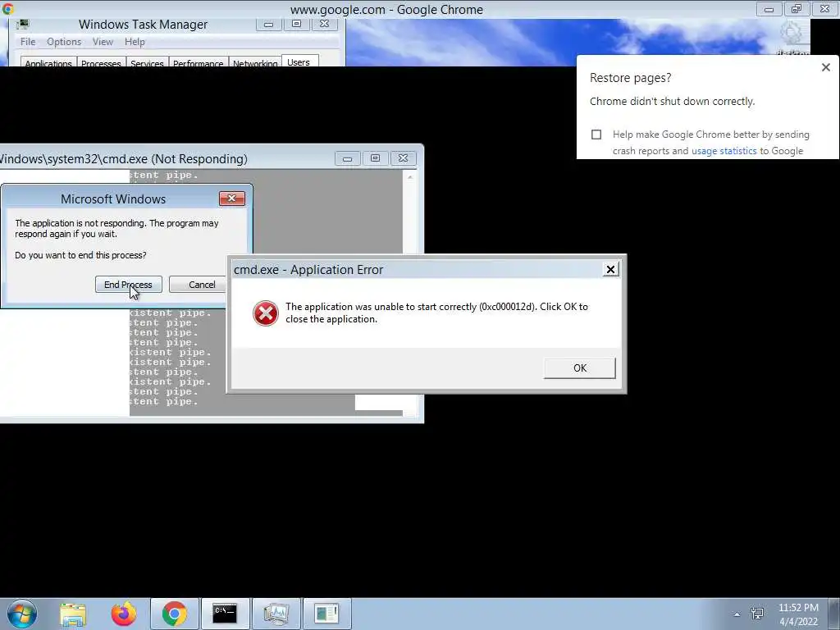The width and height of the screenshot is (840, 630).
Task: Switch to Google Chrome in the taskbar
Action: [174, 614]
